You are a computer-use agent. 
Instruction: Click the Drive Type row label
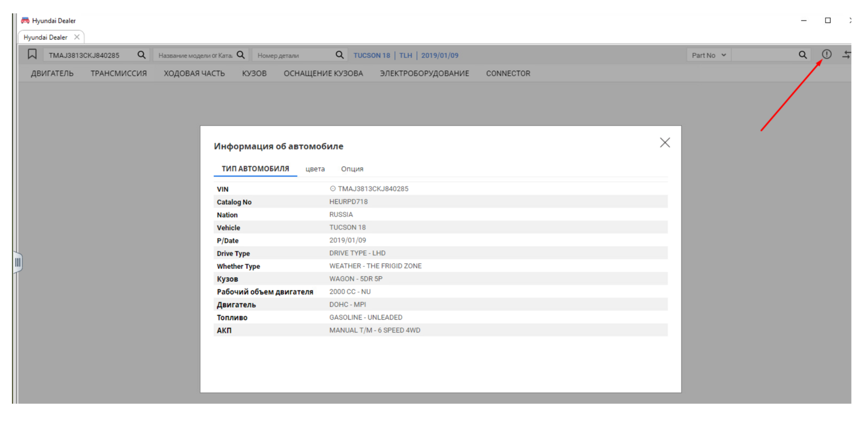pyautogui.click(x=233, y=253)
